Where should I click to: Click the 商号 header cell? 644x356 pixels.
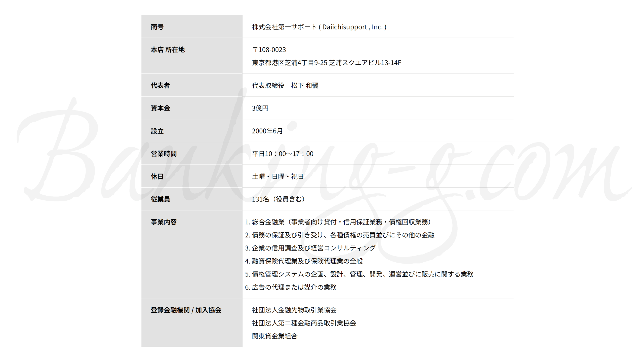coord(157,27)
